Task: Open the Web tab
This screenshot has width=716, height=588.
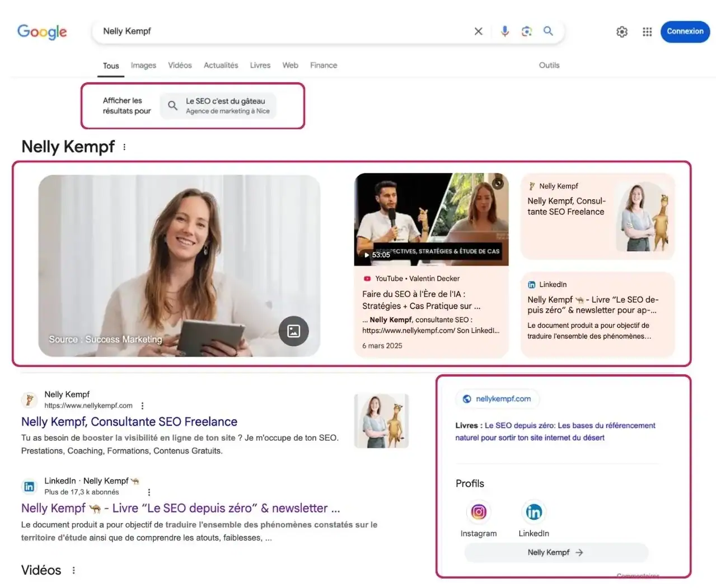Action: click(290, 65)
